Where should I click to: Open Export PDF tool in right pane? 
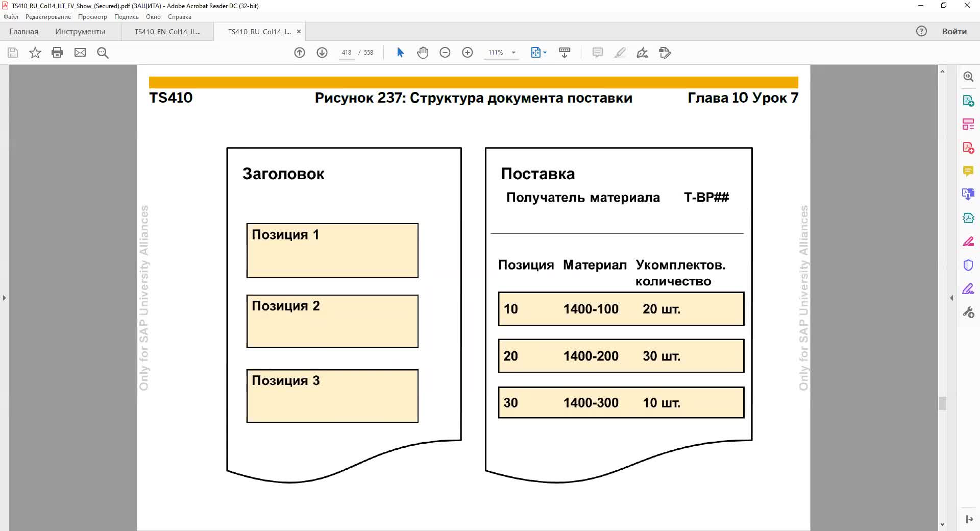point(968,101)
